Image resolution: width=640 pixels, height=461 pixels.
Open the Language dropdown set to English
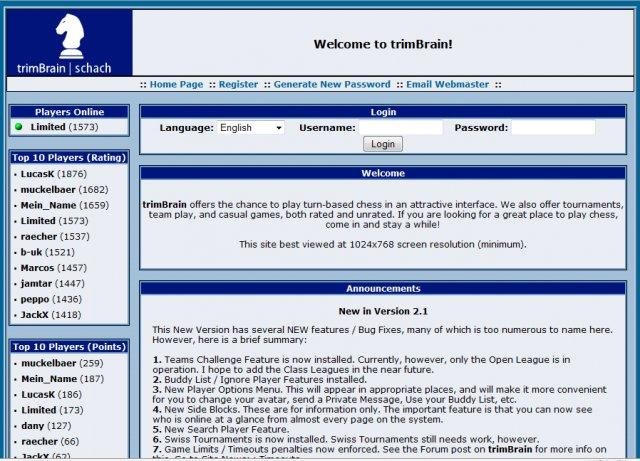(251, 128)
